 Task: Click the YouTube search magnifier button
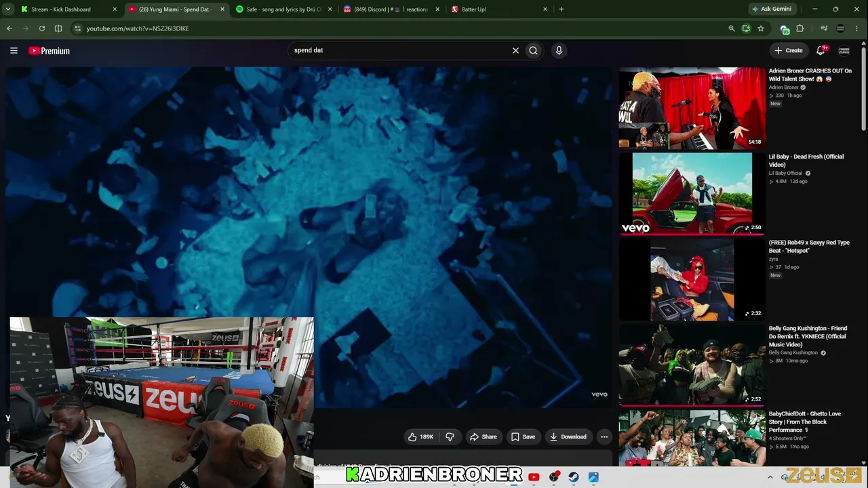534,50
